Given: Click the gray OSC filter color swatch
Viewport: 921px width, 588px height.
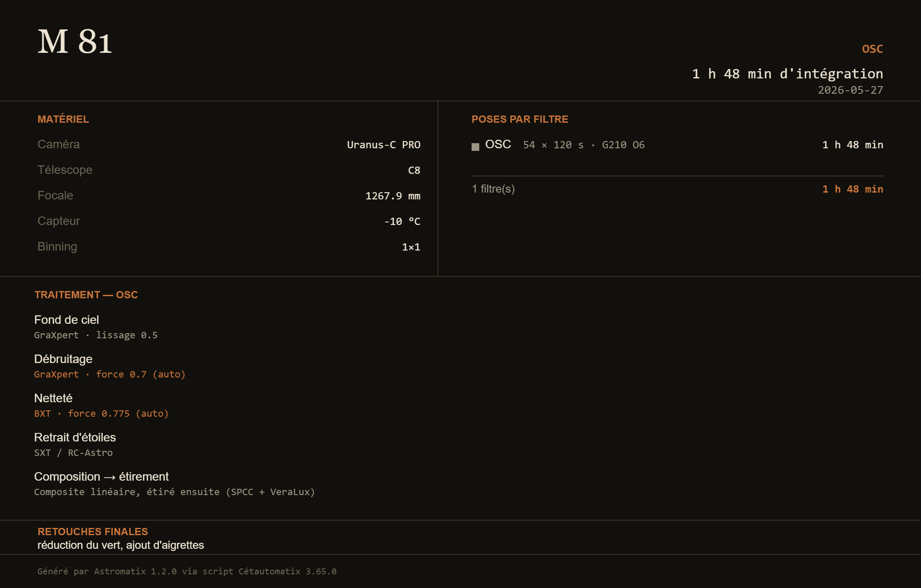Looking at the screenshot, I should pos(475,147).
